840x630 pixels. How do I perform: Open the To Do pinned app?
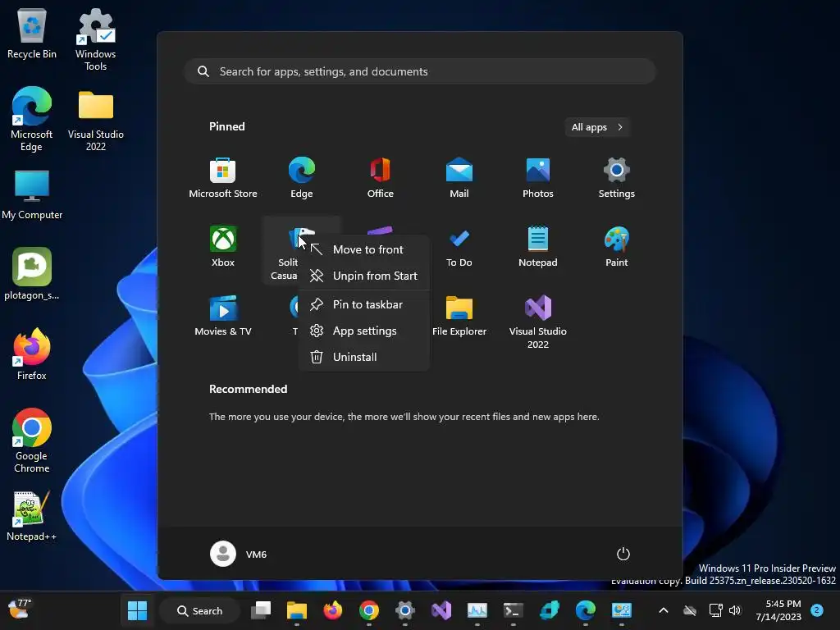tap(459, 248)
